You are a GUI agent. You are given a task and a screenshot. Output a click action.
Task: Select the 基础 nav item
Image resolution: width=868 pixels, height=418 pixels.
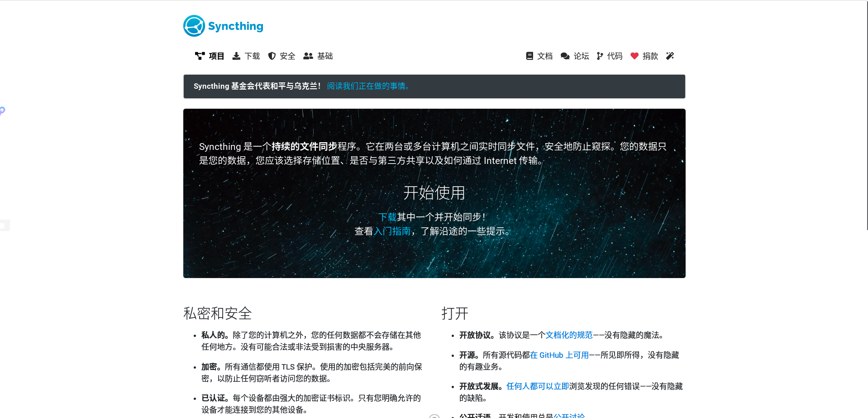[x=318, y=56]
